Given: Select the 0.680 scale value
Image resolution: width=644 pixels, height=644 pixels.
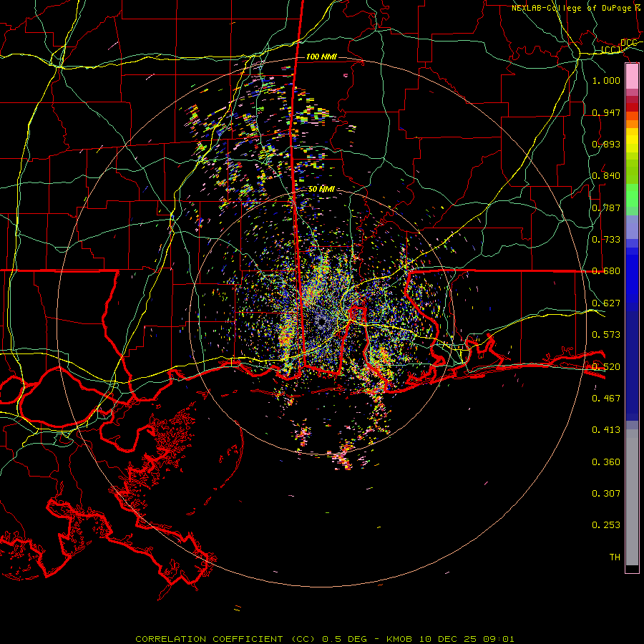Looking at the screenshot, I should 606,271.
